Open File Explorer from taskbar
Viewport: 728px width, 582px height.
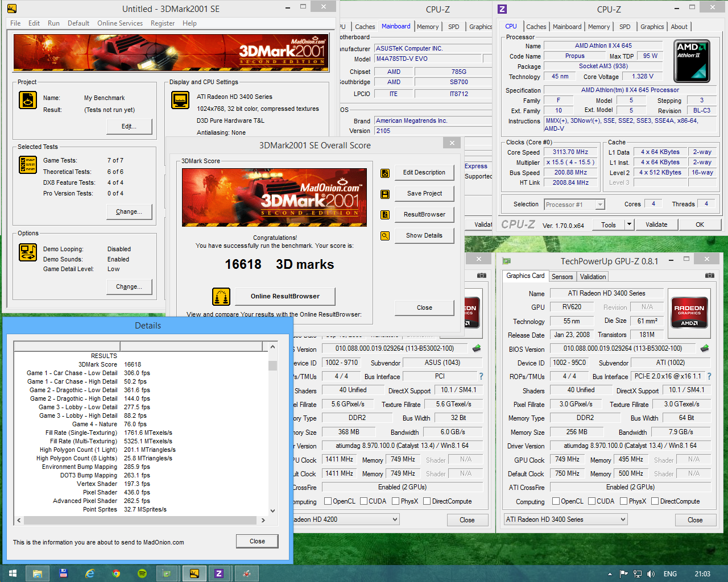(38, 573)
